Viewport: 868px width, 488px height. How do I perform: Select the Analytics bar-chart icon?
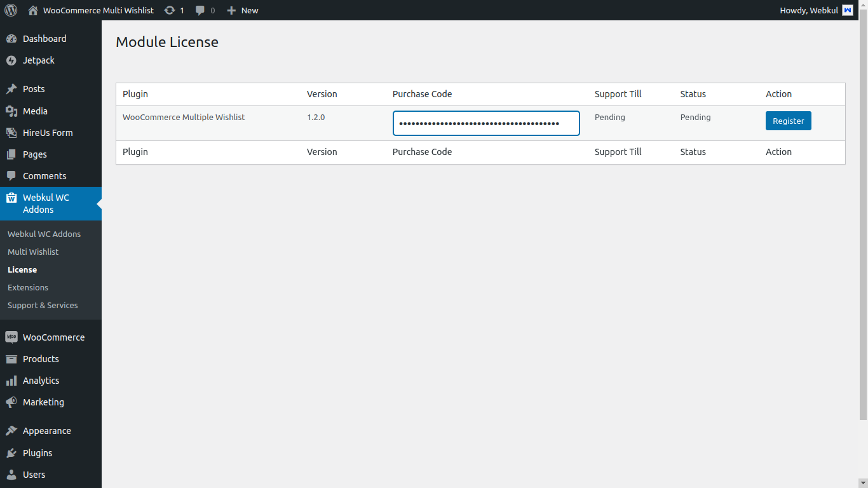coord(13,380)
